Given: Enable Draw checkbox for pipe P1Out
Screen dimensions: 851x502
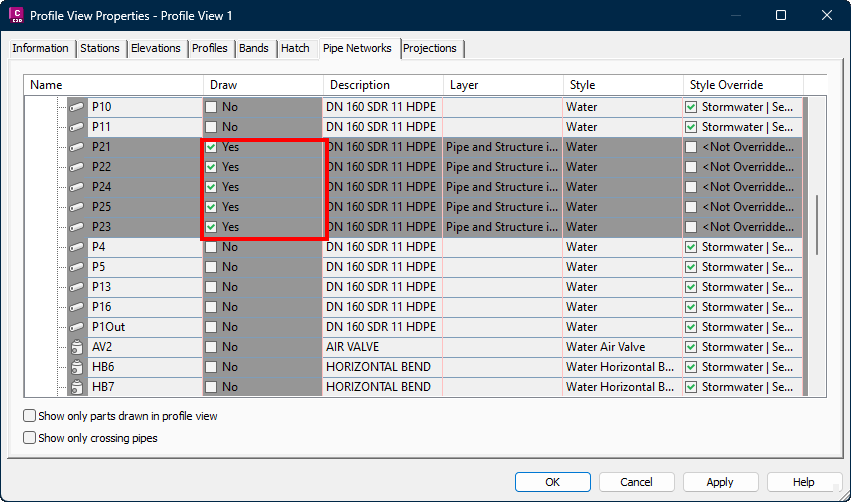Looking at the screenshot, I should click(211, 327).
